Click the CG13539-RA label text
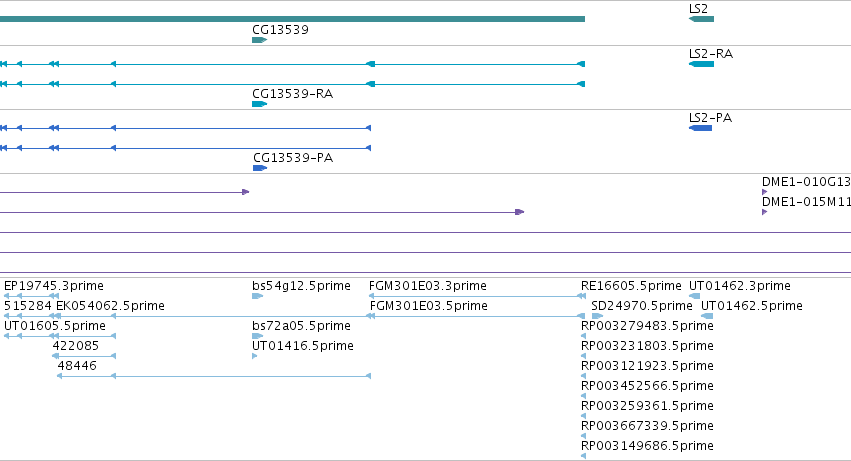 [x=293, y=94]
